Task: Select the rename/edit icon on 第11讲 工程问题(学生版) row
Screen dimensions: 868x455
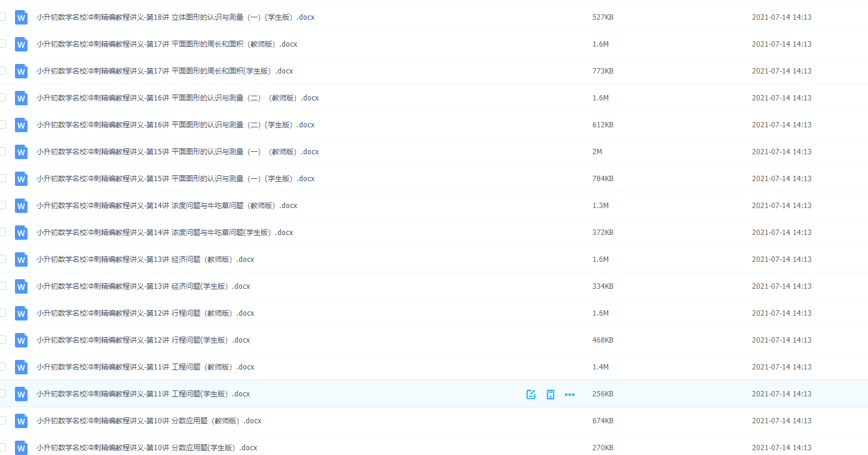Action: (531, 394)
